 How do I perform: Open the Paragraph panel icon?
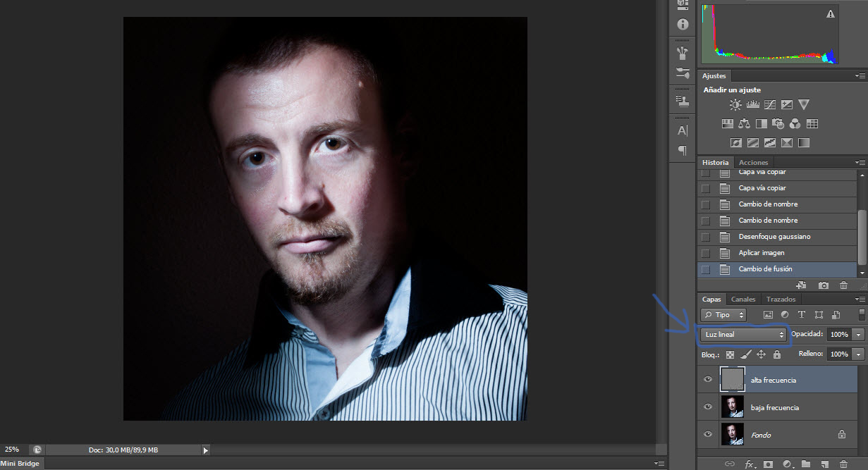point(682,150)
